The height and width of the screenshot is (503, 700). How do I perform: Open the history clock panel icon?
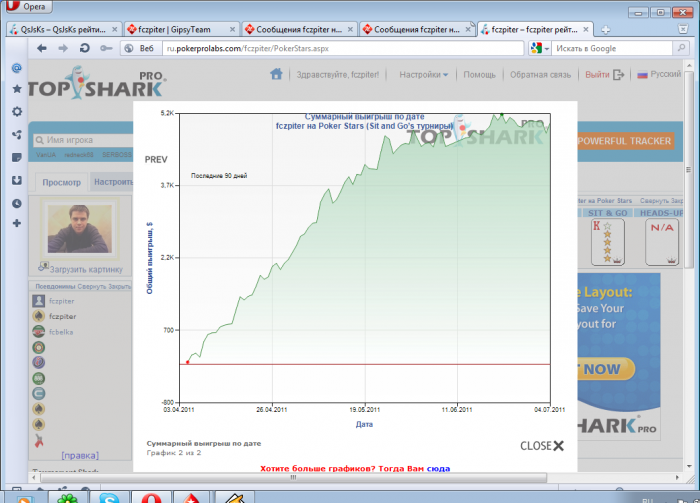click(17, 204)
